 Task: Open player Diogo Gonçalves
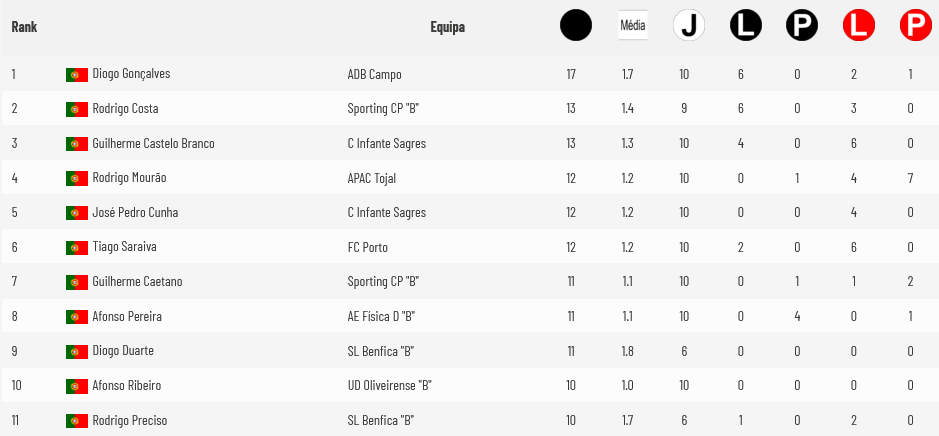tap(131, 74)
